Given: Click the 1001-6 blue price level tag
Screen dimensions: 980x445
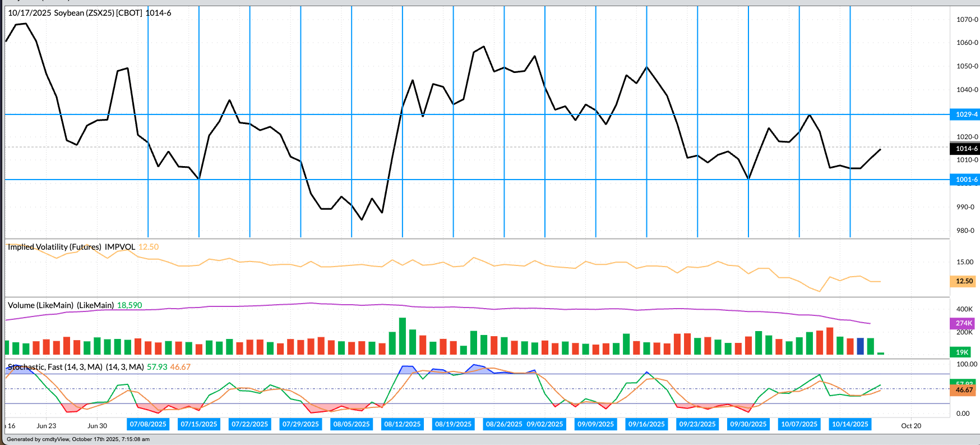Looking at the screenshot, I should [x=965, y=180].
